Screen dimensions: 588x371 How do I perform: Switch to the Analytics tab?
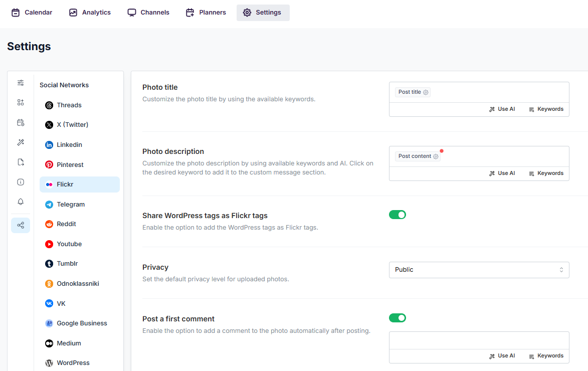coord(90,13)
